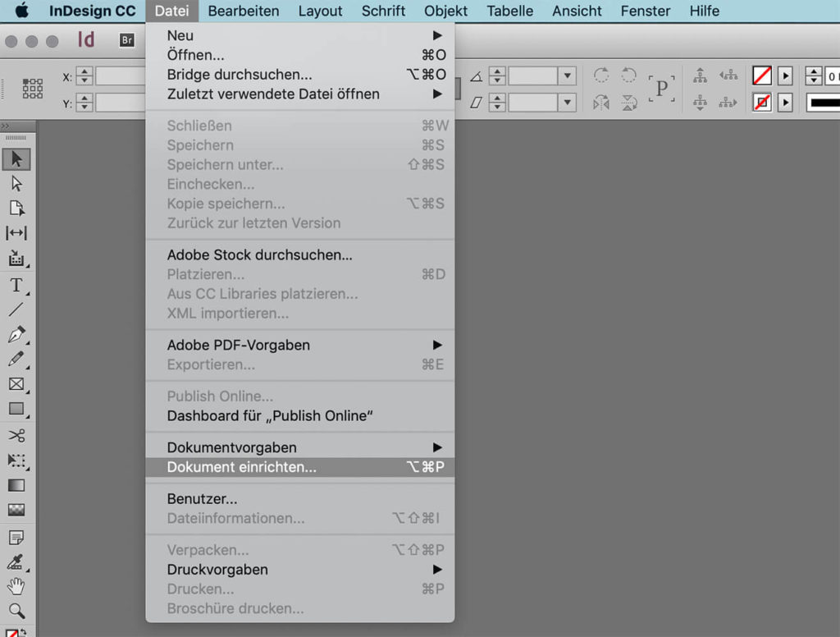Viewport: 840px width, 637px height.
Task: Select the Rectangle tool
Action: [x=16, y=409]
